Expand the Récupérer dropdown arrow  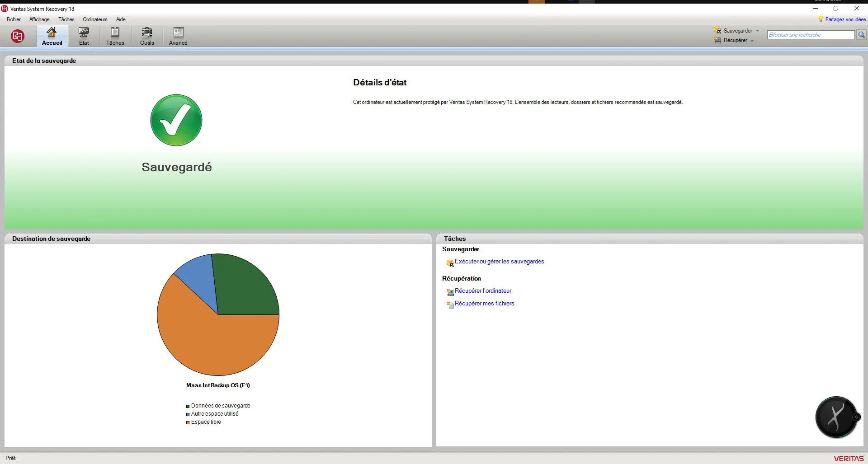pos(752,41)
